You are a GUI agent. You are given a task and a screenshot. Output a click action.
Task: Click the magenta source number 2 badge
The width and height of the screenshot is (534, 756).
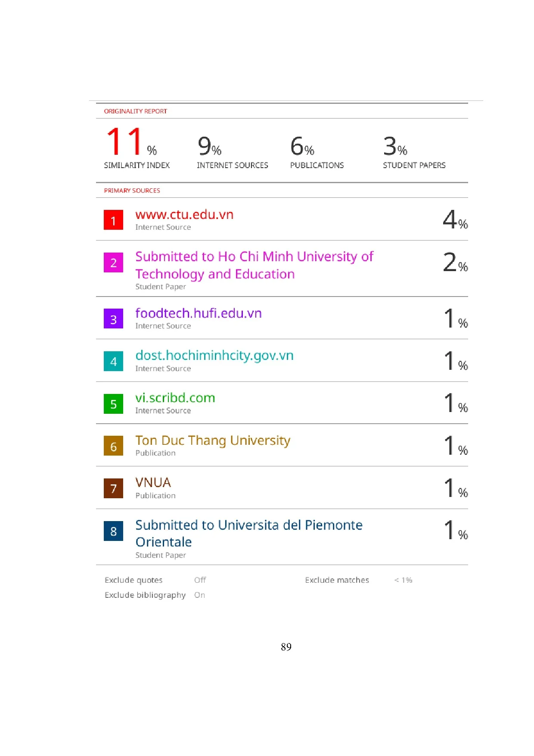tap(113, 262)
